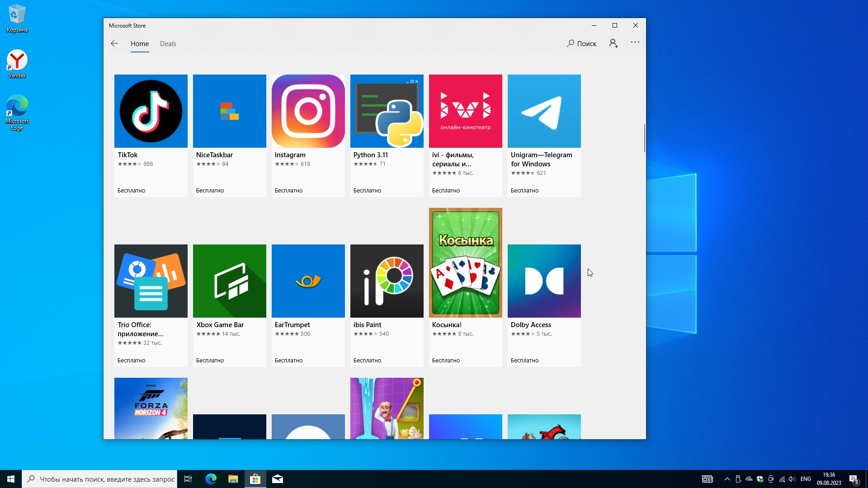
Task: Select the Home tab
Action: (x=139, y=44)
